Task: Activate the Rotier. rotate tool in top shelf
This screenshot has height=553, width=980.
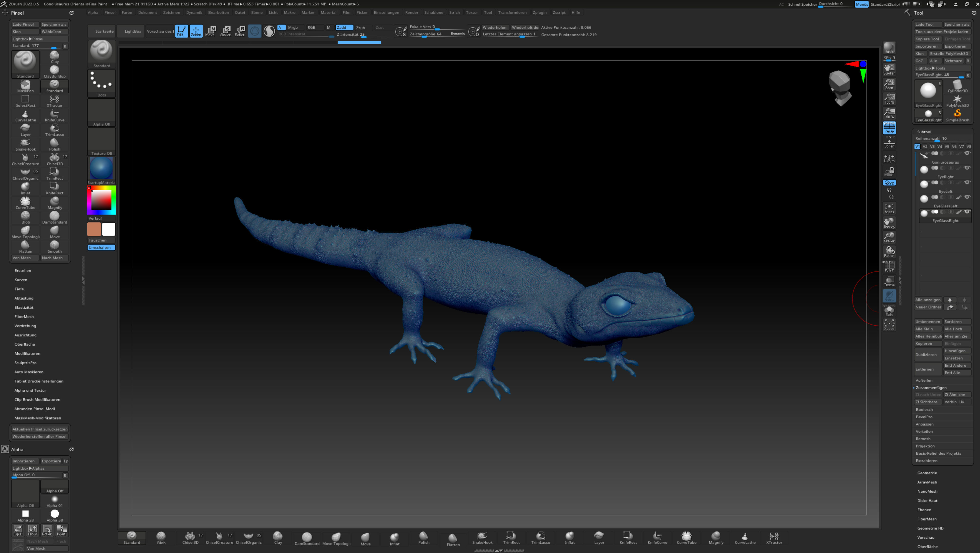Action: (240, 31)
